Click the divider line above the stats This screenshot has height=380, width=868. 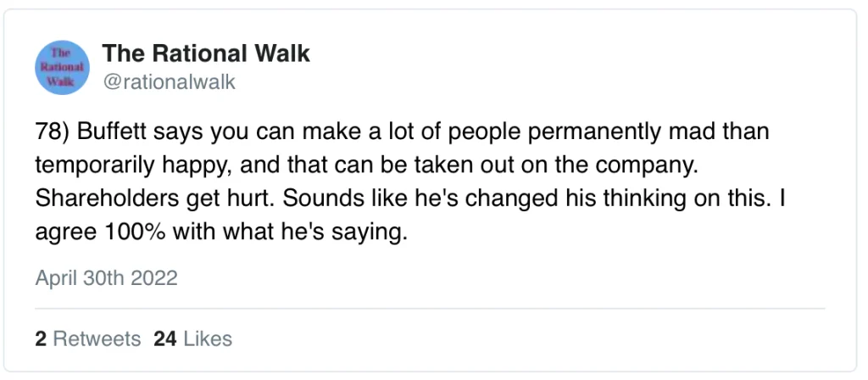click(x=430, y=308)
